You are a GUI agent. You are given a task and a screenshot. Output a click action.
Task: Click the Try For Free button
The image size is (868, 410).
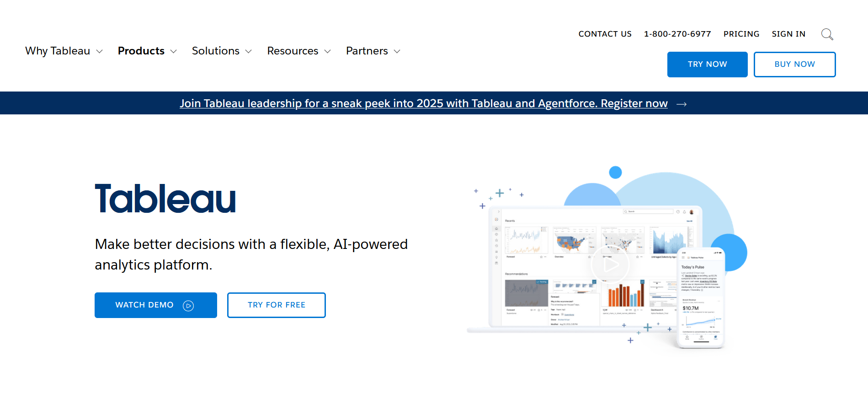pos(276,305)
